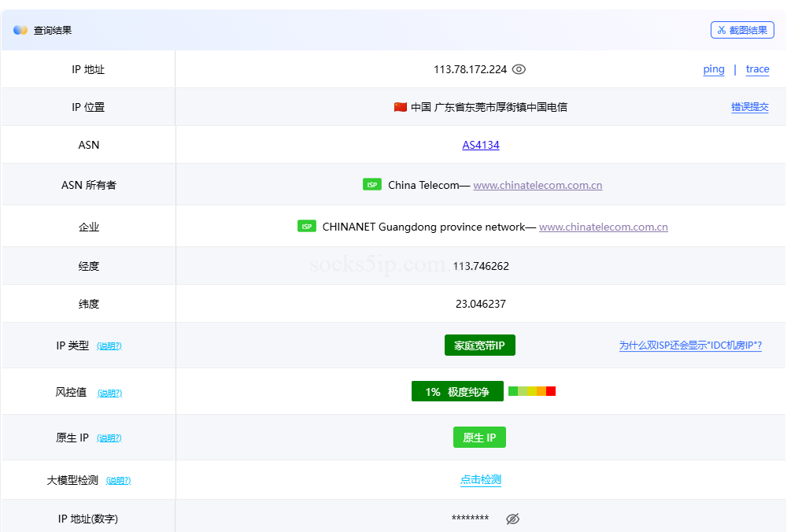787x532 pixels.
Task: Click the ISP badge beside CHINANET Guangdong
Action: (x=306, y=226)
